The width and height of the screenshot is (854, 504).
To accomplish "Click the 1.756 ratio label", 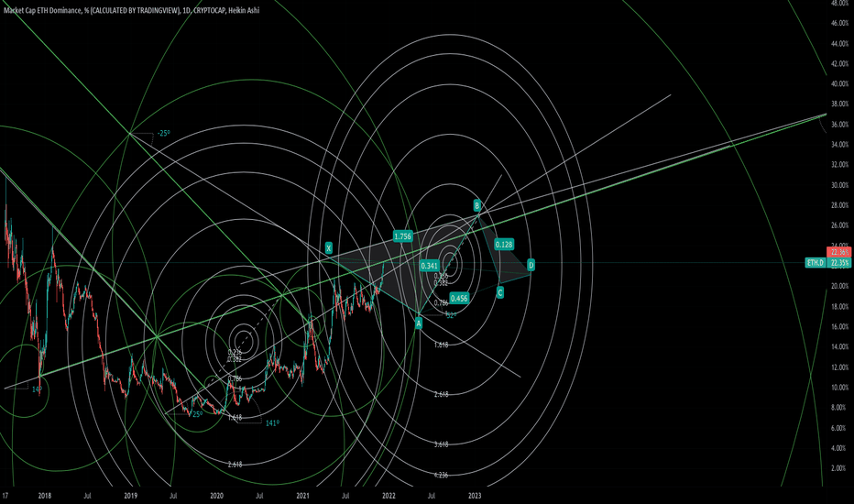I will [x=402, y=236].
